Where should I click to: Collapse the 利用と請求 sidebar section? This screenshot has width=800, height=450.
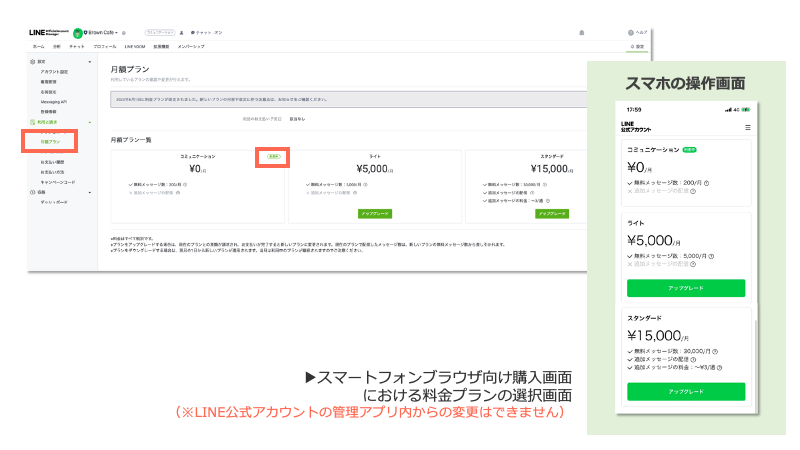pyautogui.click(x=90, y=122)
